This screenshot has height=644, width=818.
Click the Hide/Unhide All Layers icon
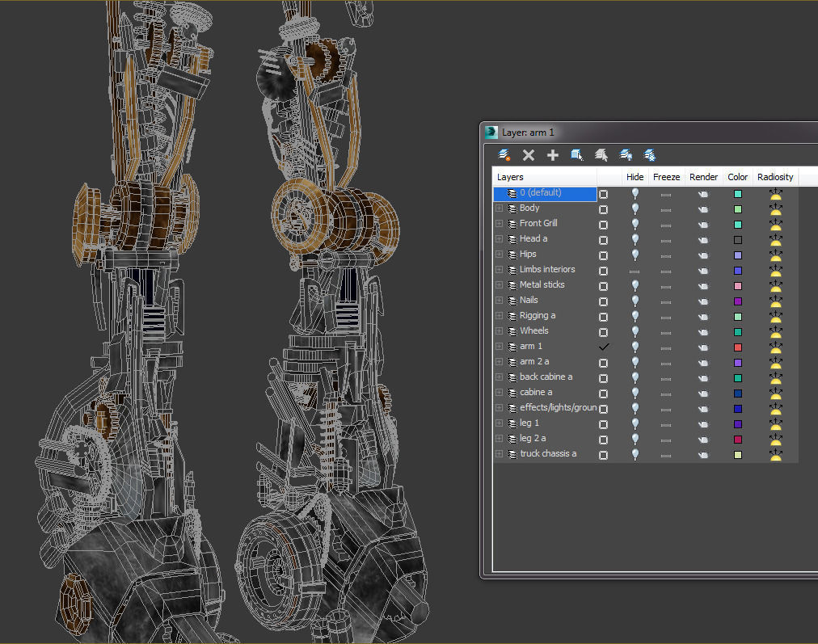[626, 155]
